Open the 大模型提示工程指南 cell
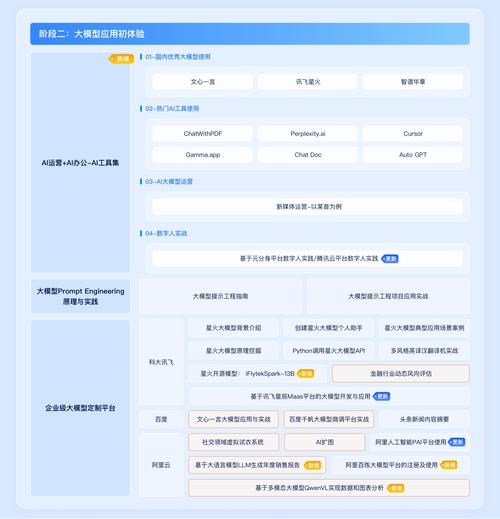Viewport: 500px width, 519px height. coord(220,296)
